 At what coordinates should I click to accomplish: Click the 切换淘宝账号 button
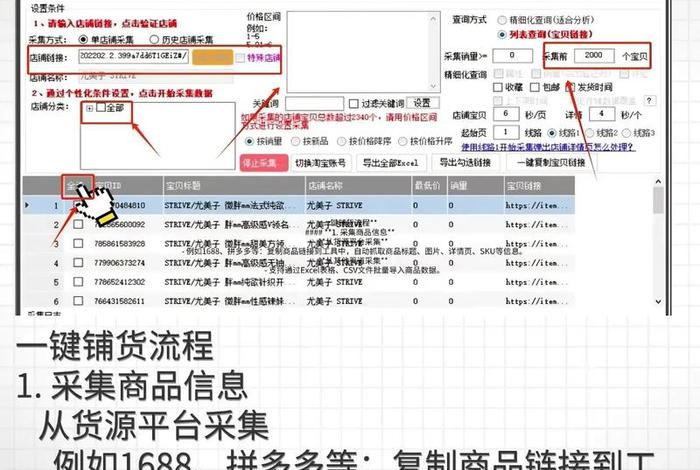coord(321,163)
